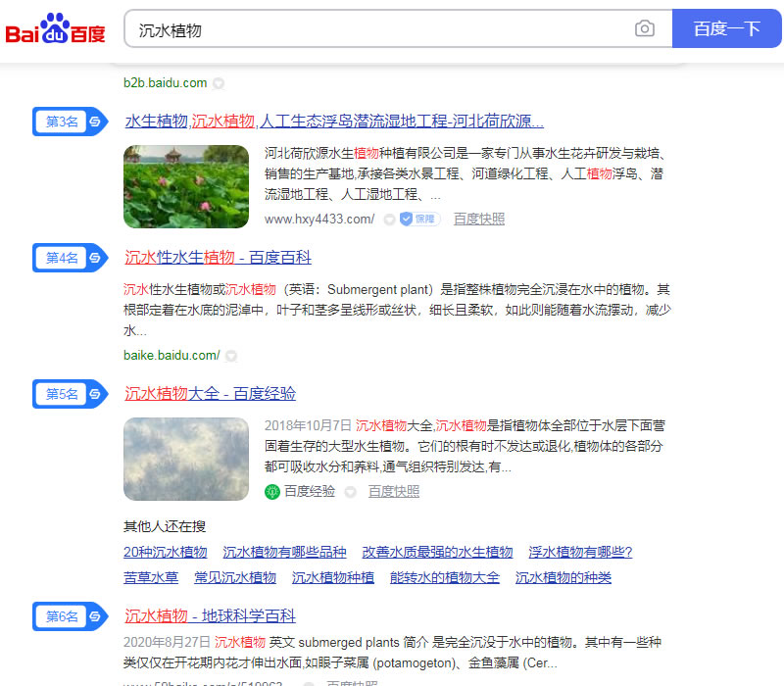Click the 第6名 rank badge

tap(70, 616)
